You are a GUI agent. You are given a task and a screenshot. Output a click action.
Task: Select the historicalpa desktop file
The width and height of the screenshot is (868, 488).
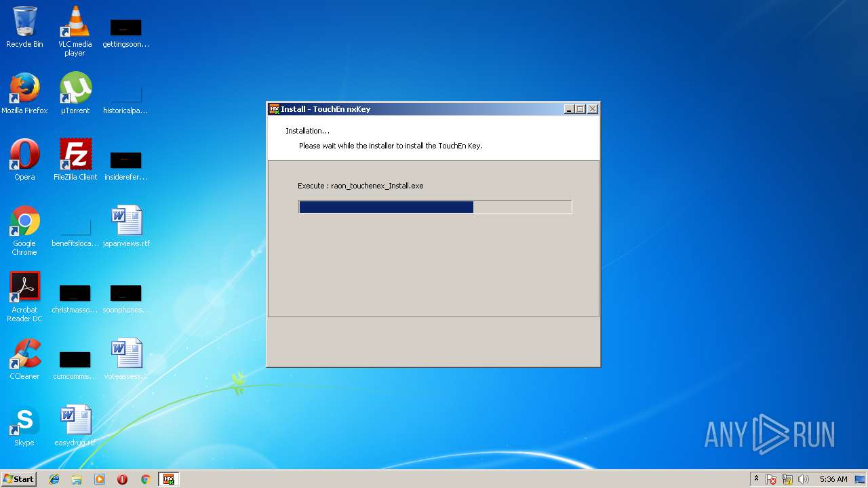point(125,99)
